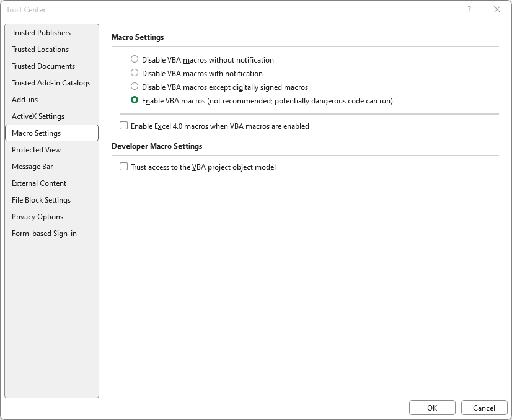Open the Message Bar section
Image resolution: width=512 pixels, height=420 pixels.
click(32, 167)
